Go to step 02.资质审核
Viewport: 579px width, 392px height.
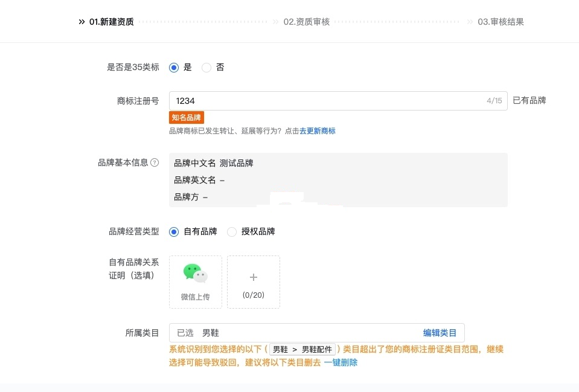(307, 22)
